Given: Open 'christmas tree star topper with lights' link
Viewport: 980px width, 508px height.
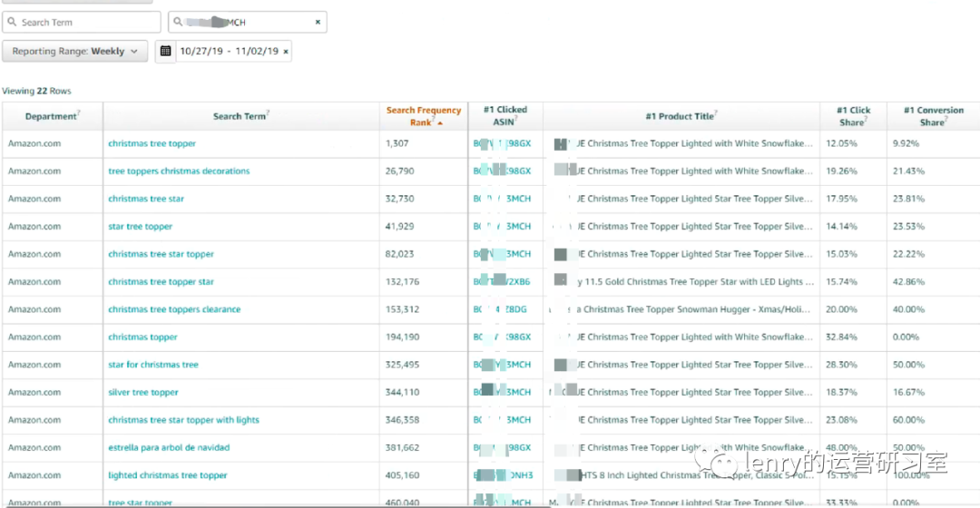Looking at the screenshot, I should coord(183,420).
